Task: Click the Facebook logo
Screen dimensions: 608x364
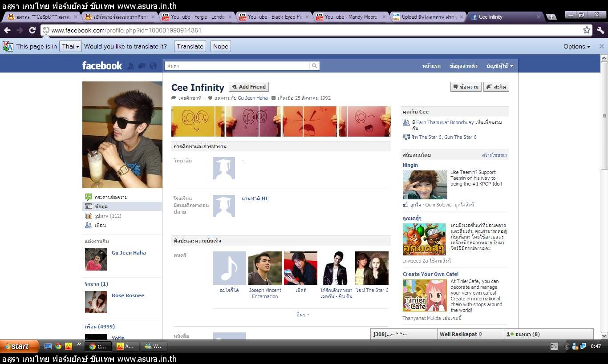Action: click(x=102, y=65)
